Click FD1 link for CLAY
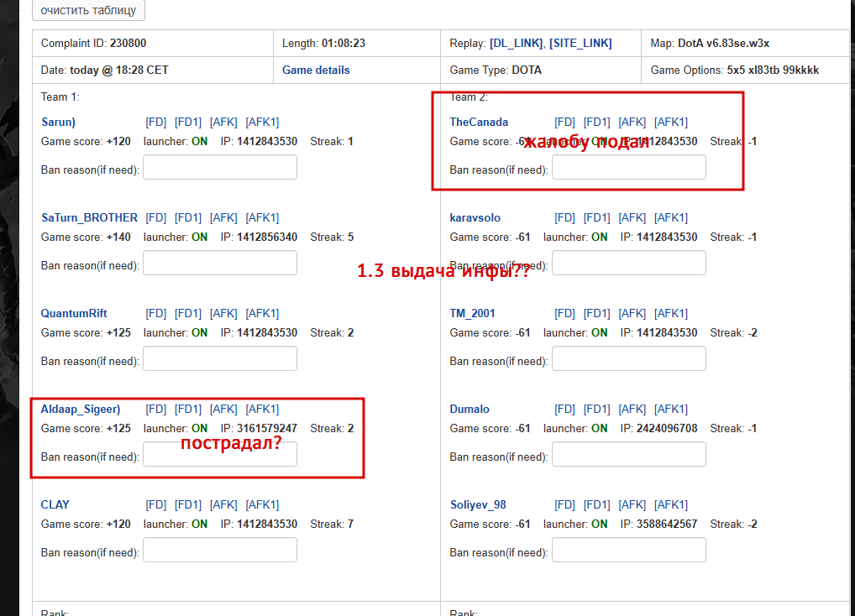855x616 pixels. [x=188, y=505]
